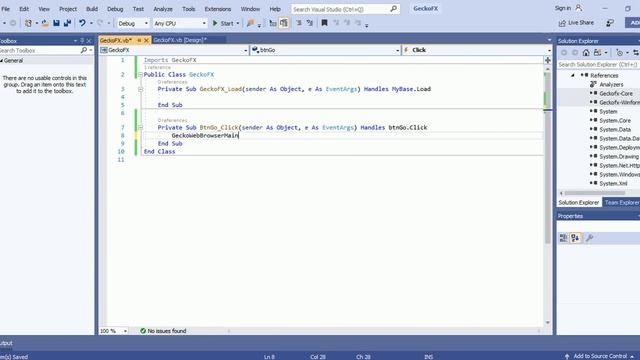Switch to Solution Explorer tab
Screen dimensions: 640x360
click(x=579, y=202)
